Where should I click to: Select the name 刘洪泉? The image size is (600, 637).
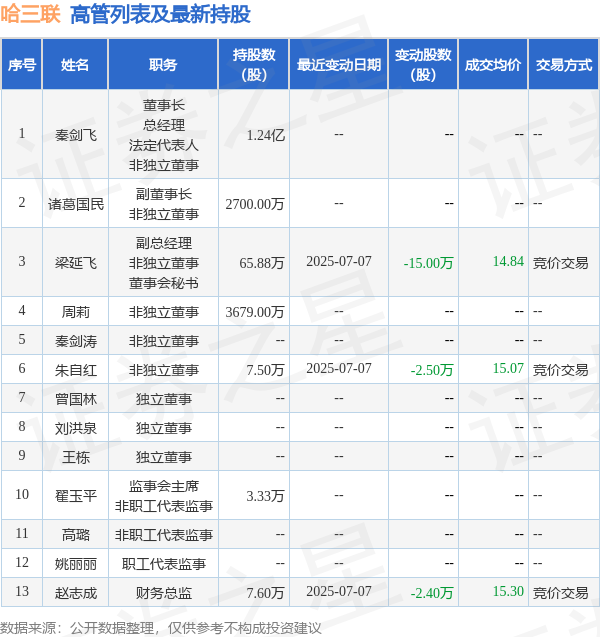76,428
